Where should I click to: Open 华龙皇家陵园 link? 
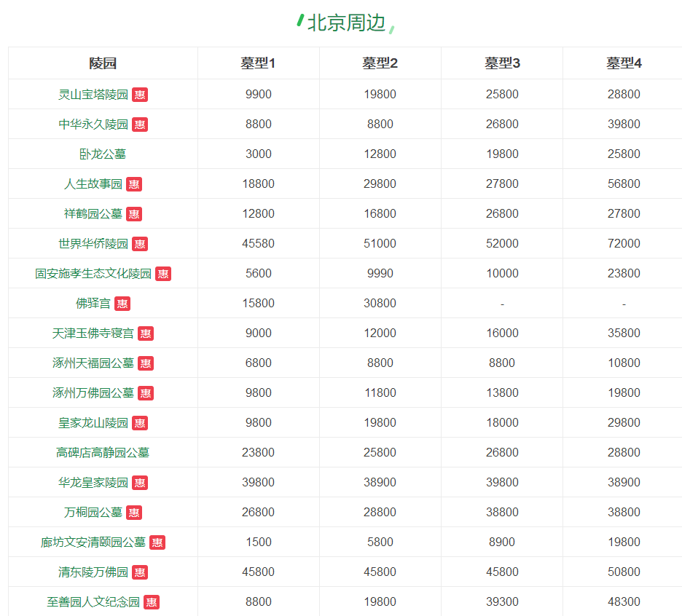point(93,483)
